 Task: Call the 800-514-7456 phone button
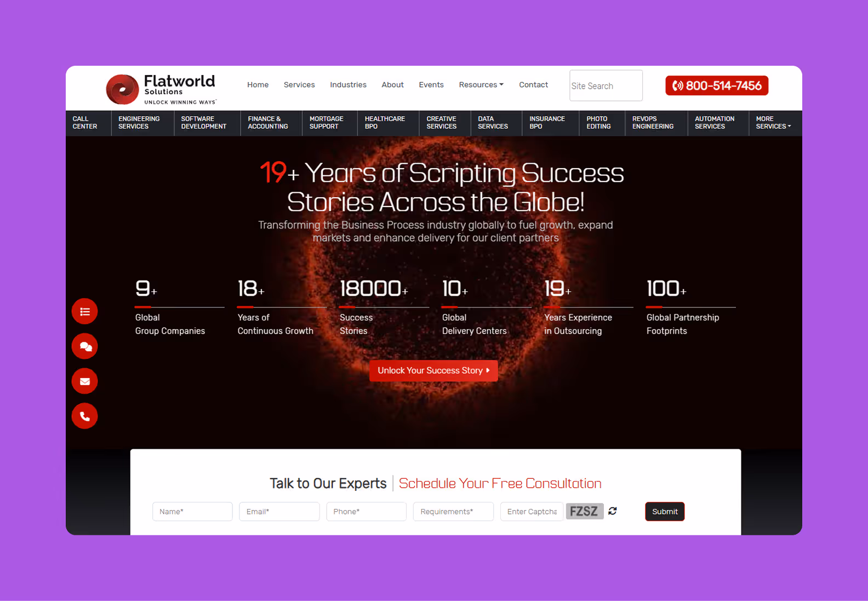[x=717, y=85]
